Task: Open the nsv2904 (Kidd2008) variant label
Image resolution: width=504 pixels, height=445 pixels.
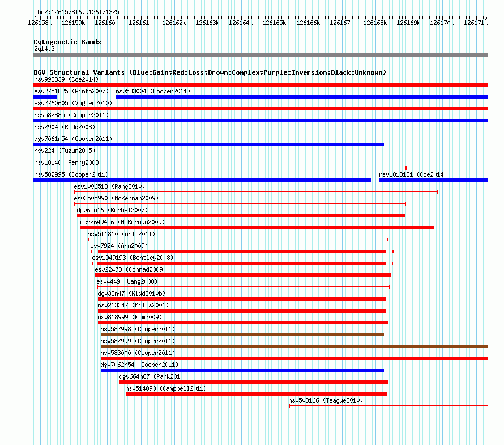Action: [65, 127]
